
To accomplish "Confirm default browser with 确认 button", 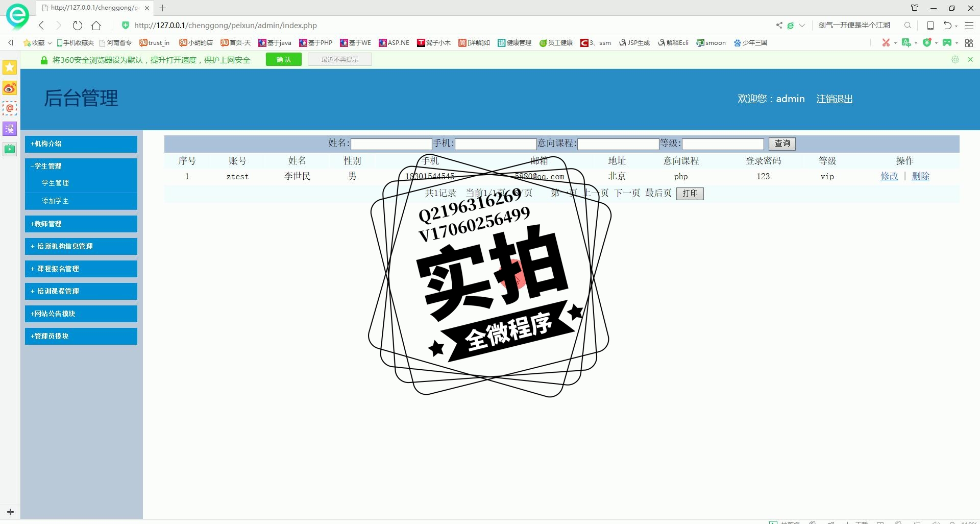I will [284, 60].
